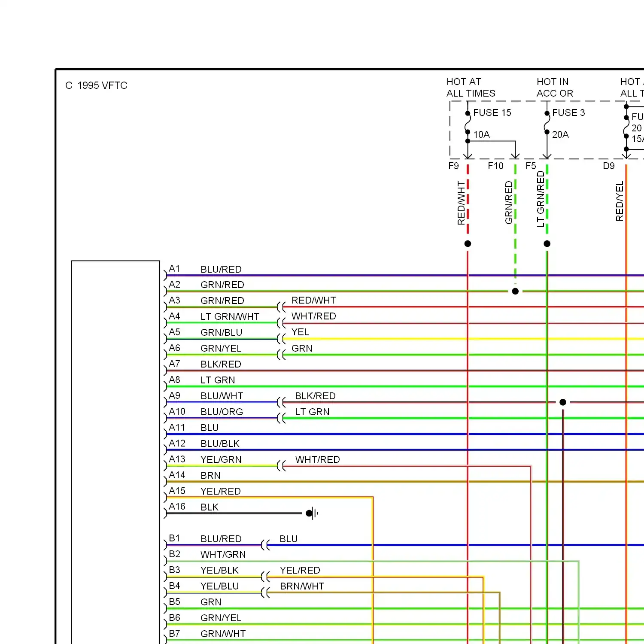Click pin label "A11"
Screen dimensions: 644x644
(177, 428)
